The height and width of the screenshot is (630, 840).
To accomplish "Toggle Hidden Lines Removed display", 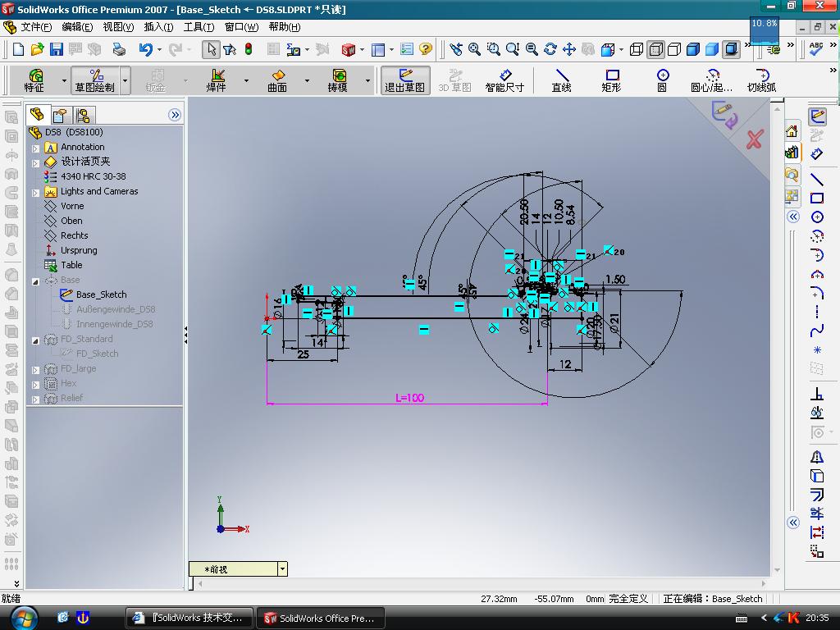I will pyautogui.click(x=674, y=49).
